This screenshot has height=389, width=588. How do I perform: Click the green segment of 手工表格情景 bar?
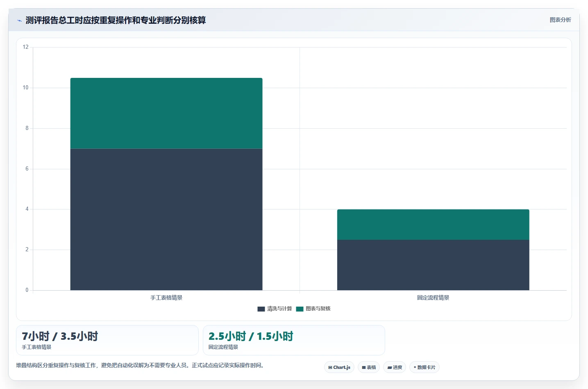pos(166,113)
